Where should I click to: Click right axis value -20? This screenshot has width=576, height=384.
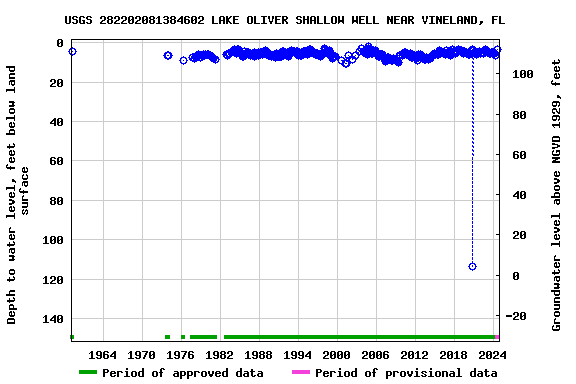516,316
